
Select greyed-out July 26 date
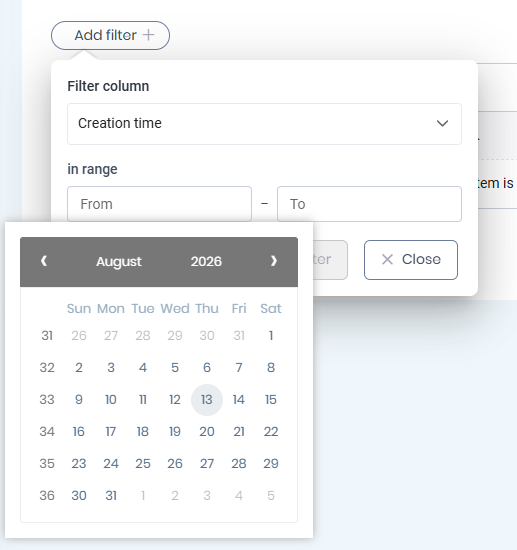tap(79, 336)
